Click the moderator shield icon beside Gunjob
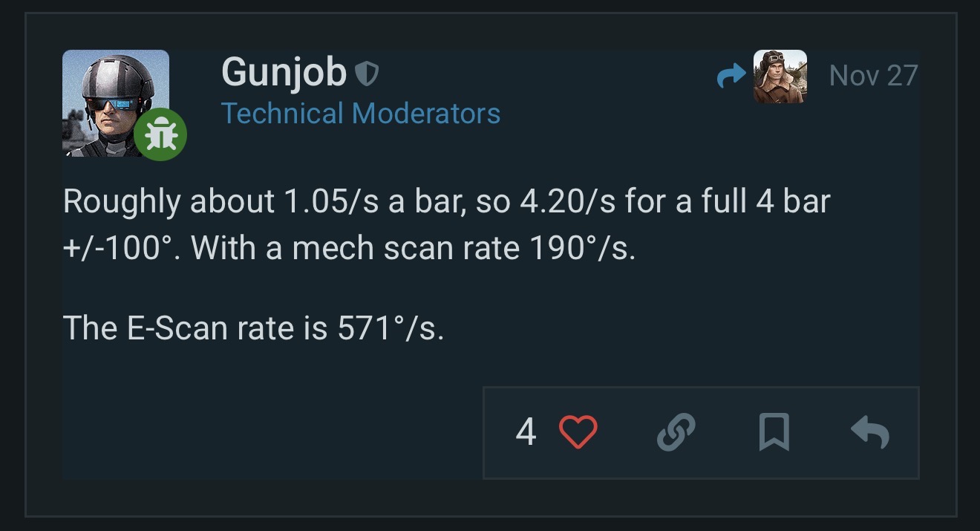This screenshot has width=980, height=531. (367, 73)
